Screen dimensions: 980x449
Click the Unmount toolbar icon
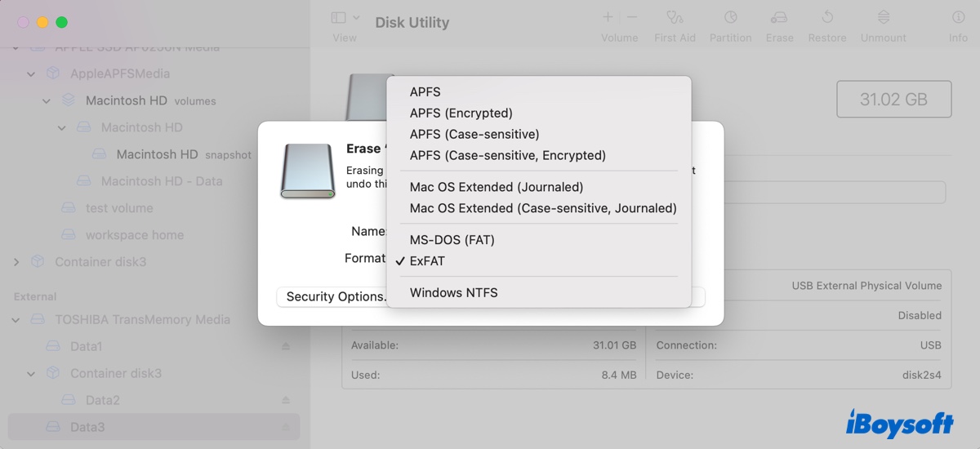coord(883,18)
